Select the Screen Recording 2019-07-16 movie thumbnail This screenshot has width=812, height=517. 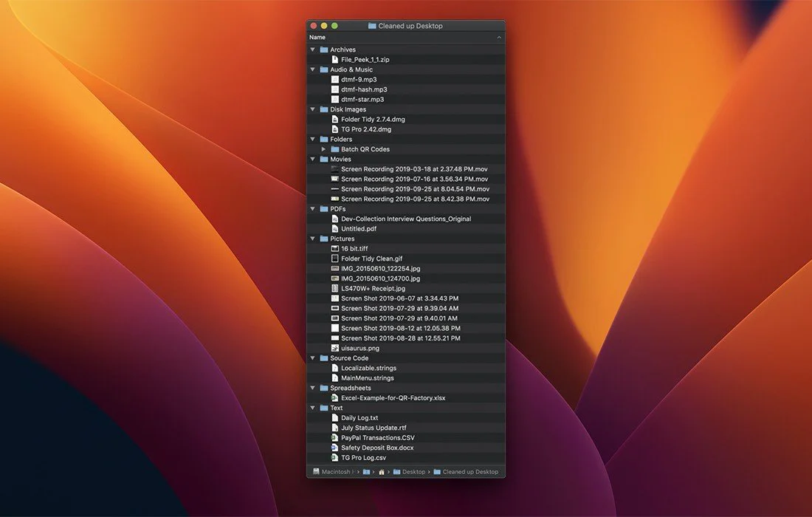[x=334, y=179]
